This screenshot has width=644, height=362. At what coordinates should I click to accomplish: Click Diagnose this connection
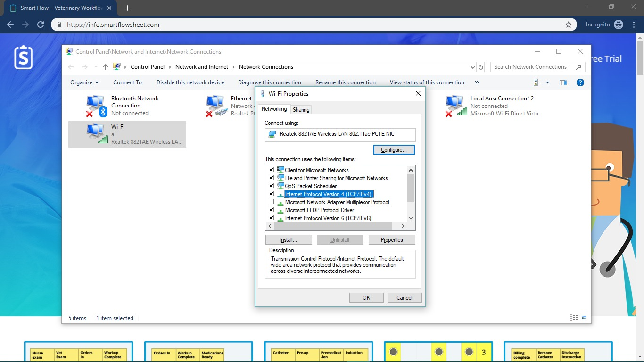click(x=270, y=82)
